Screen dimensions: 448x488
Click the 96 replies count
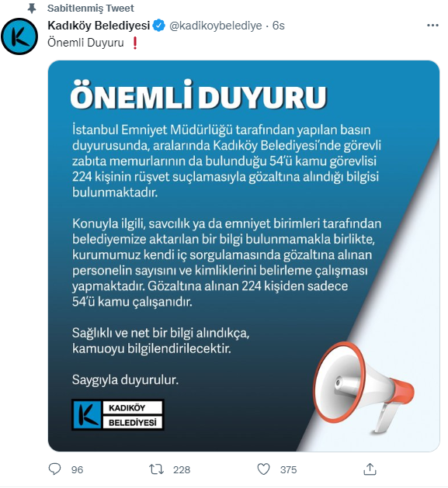[78, 469]
